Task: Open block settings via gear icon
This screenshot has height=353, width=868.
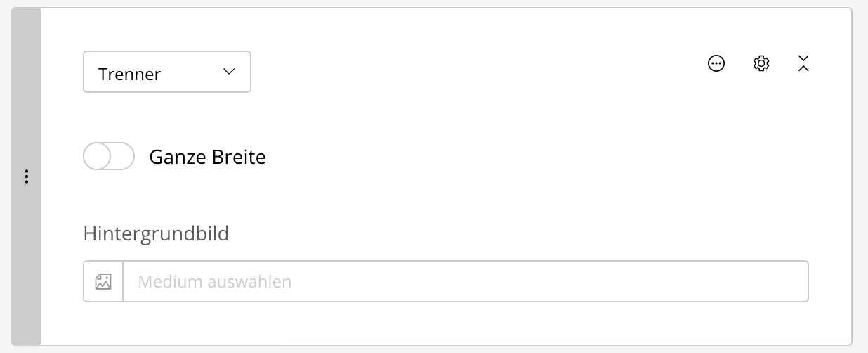Action: (x=761, y=64)
